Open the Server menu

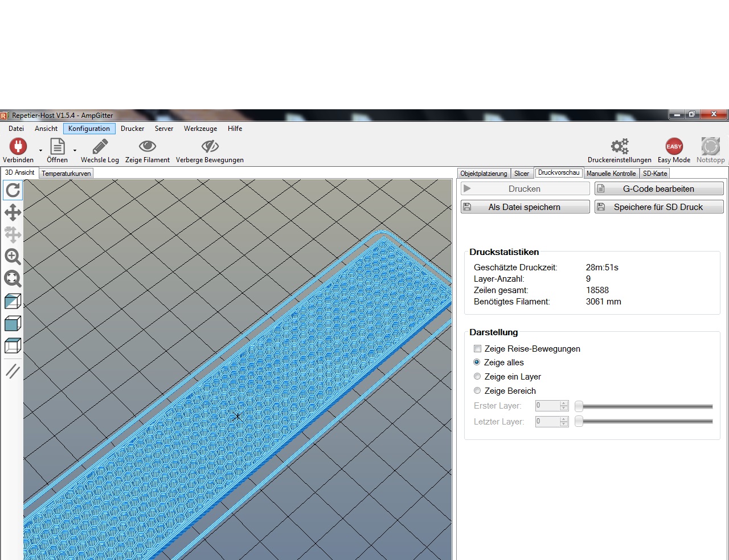164,129
